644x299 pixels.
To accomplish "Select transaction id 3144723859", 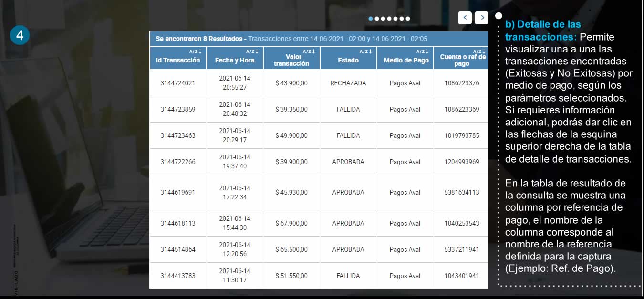I will 178,109.
